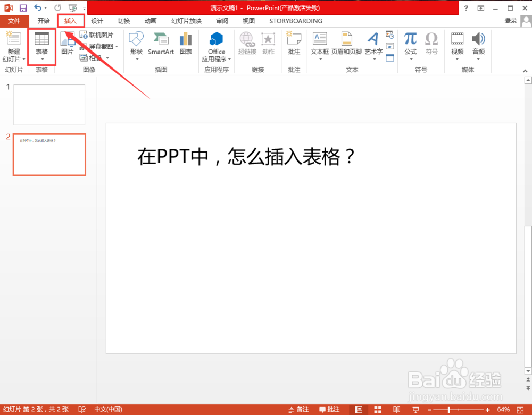Open the STORYBOARDING tab

tap(295, 21)
